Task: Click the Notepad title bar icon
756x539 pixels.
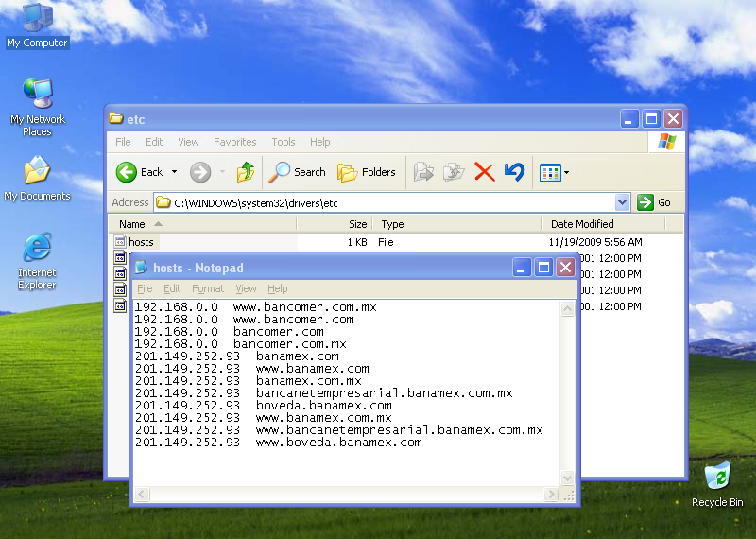Action: point(141,268)
